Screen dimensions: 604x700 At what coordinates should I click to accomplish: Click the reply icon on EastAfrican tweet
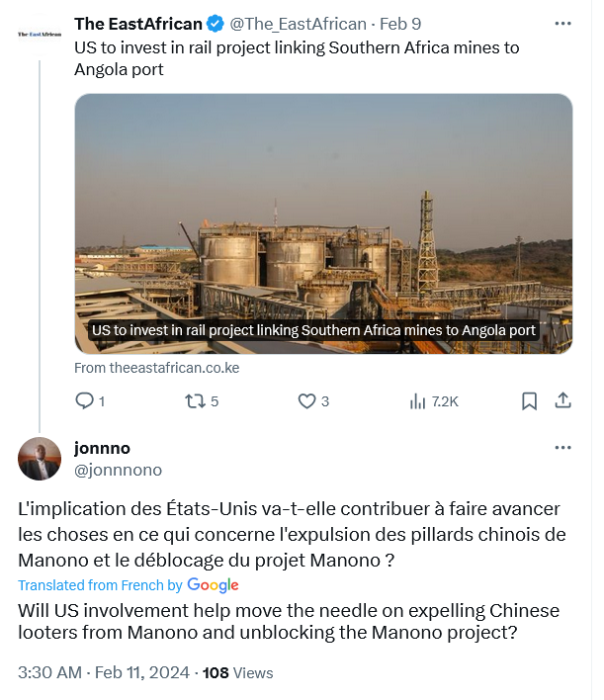tap(84, 400)
